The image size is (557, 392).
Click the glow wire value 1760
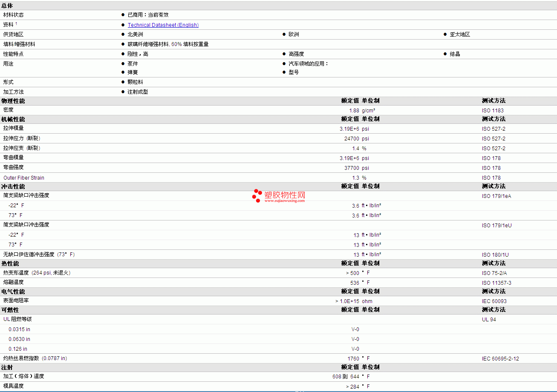coord(353,359)
